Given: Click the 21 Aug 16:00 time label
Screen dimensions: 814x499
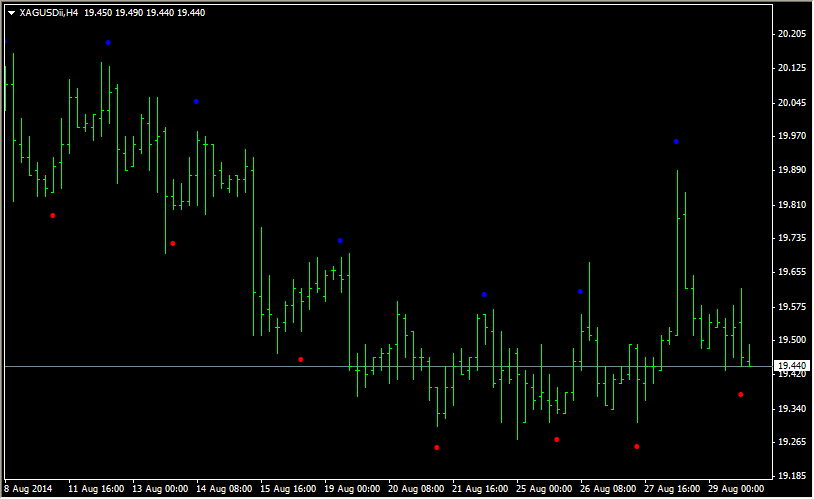Looking at the screenshot, I should (480, 489).
